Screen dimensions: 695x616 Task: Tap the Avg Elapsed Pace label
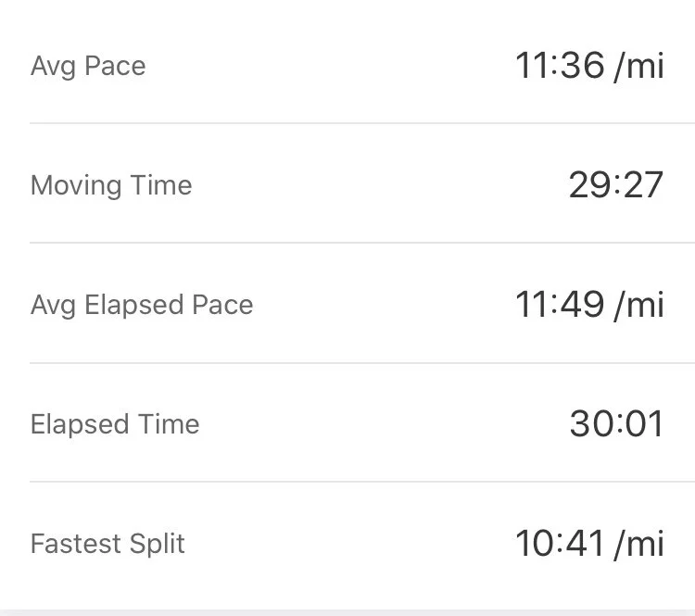(x=142, y=305)
